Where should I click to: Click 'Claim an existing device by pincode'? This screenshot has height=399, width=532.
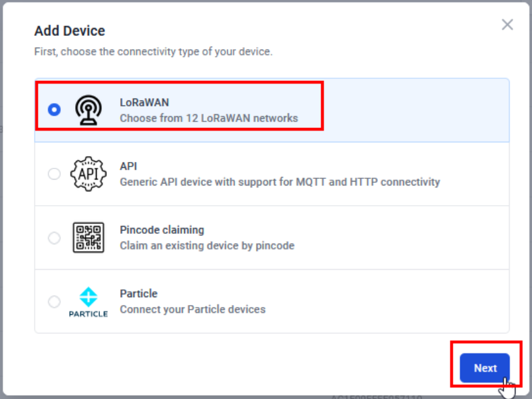coord(207,246)
